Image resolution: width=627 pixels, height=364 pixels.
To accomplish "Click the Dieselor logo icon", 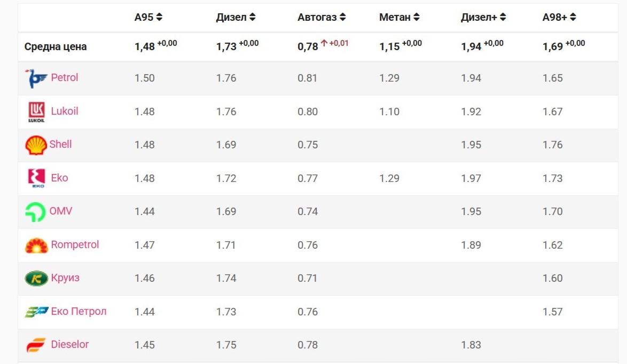I will (x=36, y=345).
